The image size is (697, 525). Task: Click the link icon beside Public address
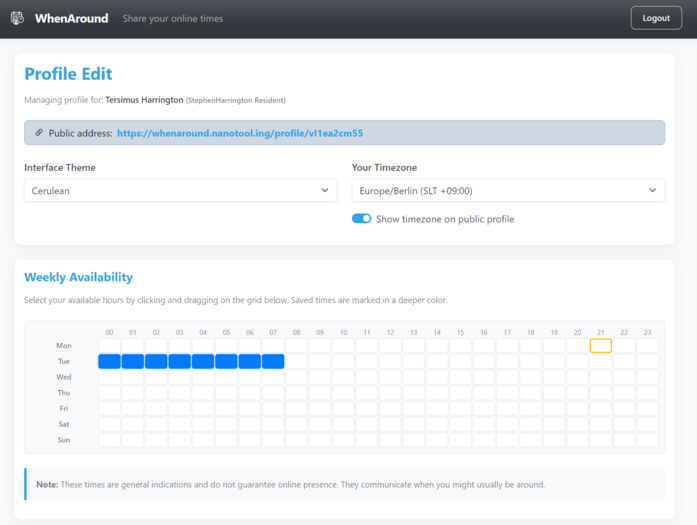(x=39, y=132)
